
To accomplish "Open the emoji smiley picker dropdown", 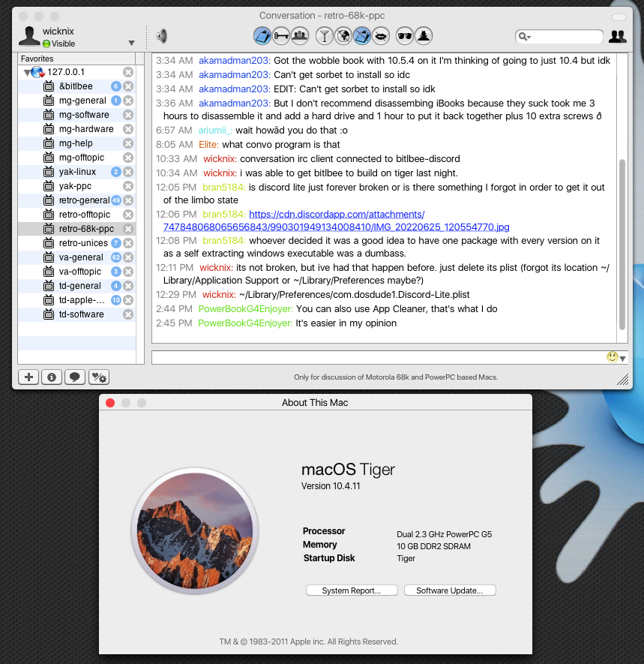I will 616,357.
